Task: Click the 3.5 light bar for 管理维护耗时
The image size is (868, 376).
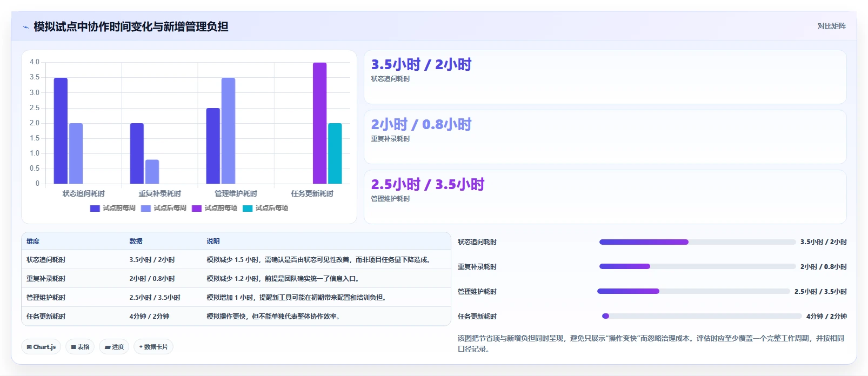Action: 228,131
